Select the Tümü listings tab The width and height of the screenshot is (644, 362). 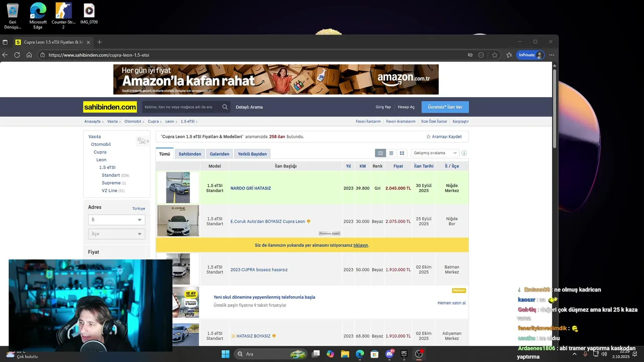point(165,154)
